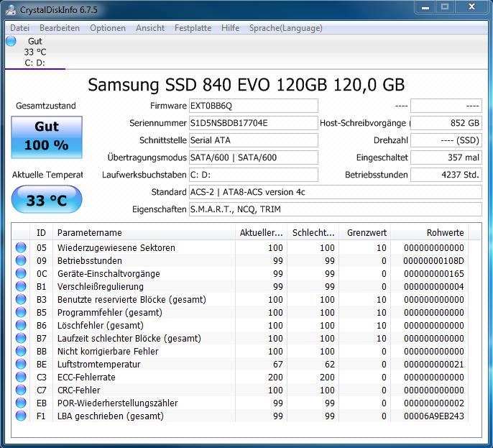Click the Übertragungsmodus field SATA/600 | SATA/600
The width and height of the screenshot is (493, 448).
point(254,157)
